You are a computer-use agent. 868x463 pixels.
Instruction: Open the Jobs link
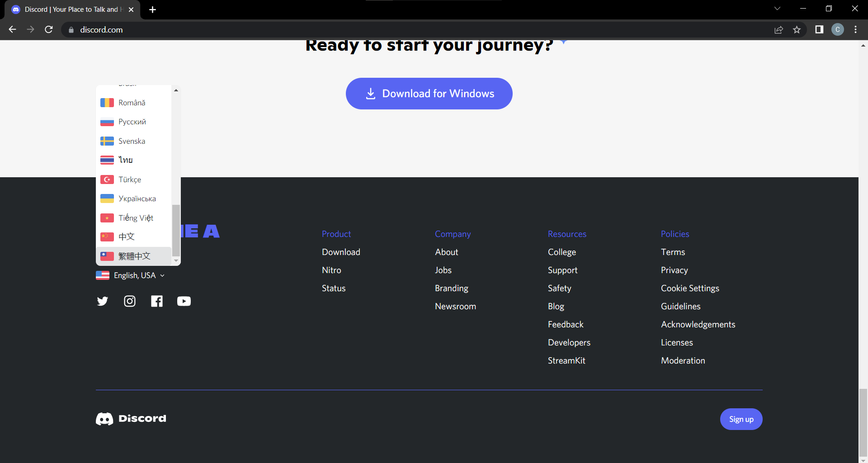point(443,270)
